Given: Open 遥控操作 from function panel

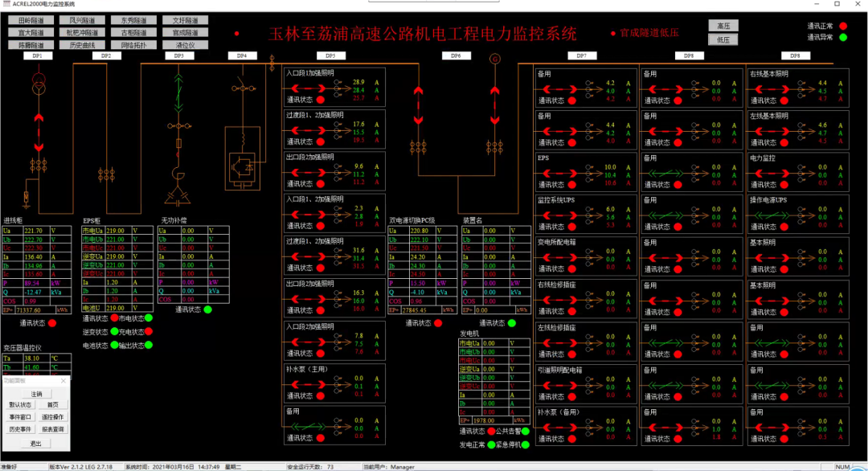Looking at the screenshot, I should pyautogui.click(x=52, y=417).
